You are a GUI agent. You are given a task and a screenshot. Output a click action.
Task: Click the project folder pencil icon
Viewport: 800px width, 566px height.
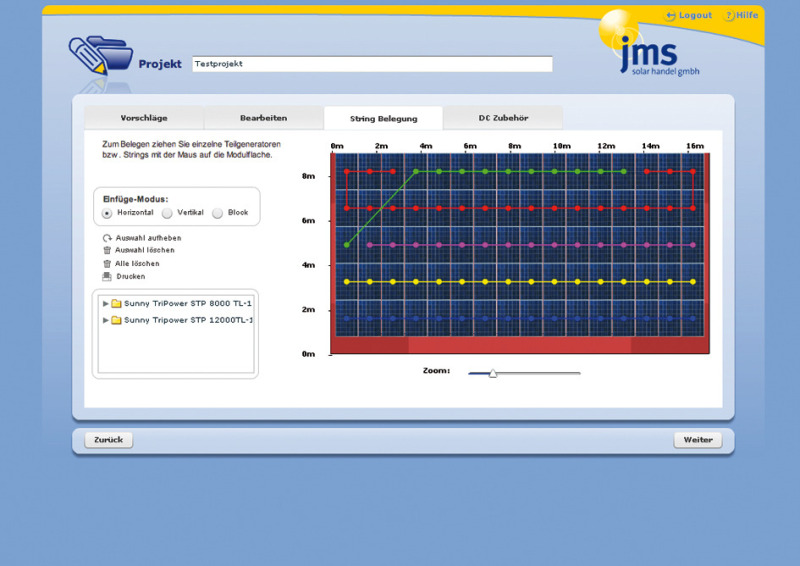click(x=100, y=55)
